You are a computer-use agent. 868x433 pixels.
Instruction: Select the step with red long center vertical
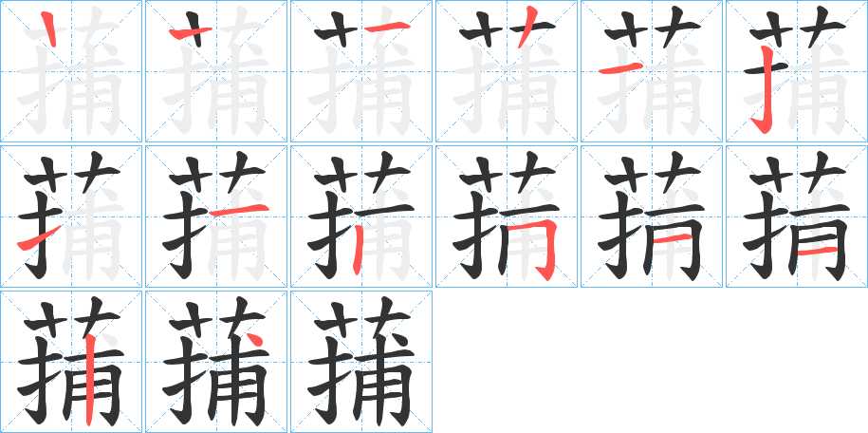coord(71,362)
